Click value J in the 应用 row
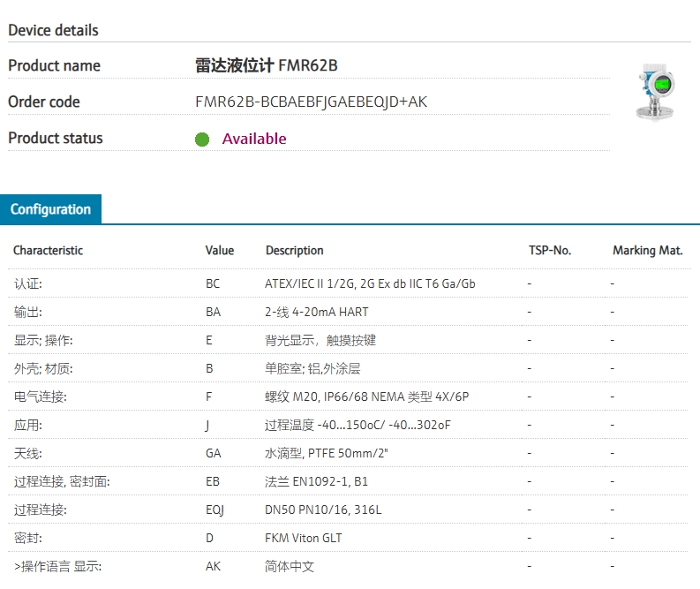 pos(207,426)
